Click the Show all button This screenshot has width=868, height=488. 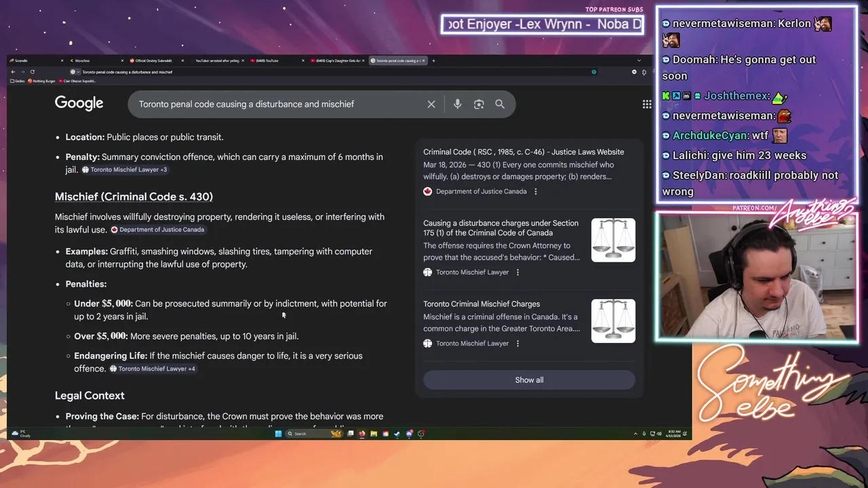529,380
